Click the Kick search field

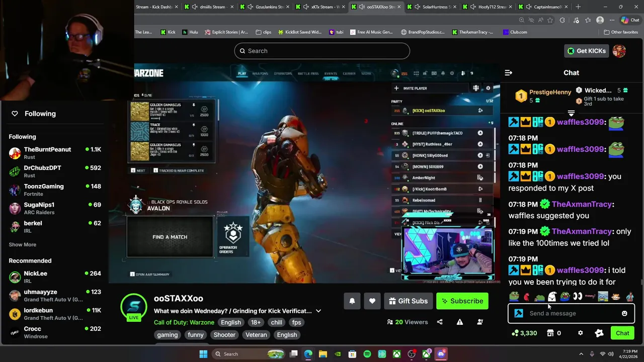click(x=322, y=51)
